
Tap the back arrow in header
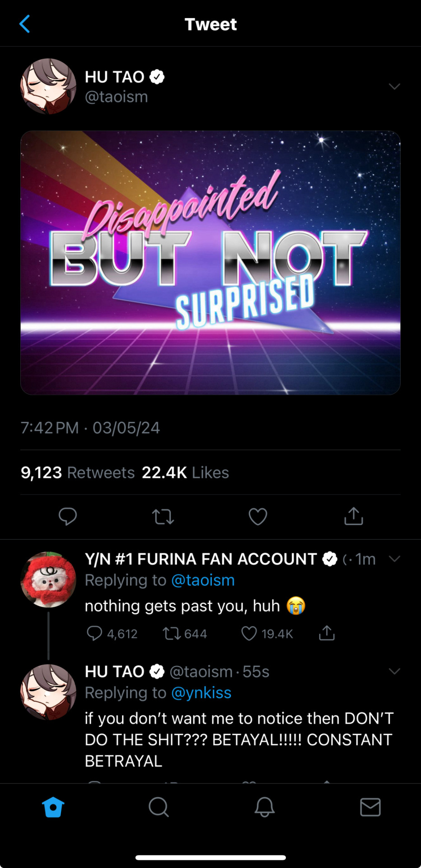click(25, 24)
